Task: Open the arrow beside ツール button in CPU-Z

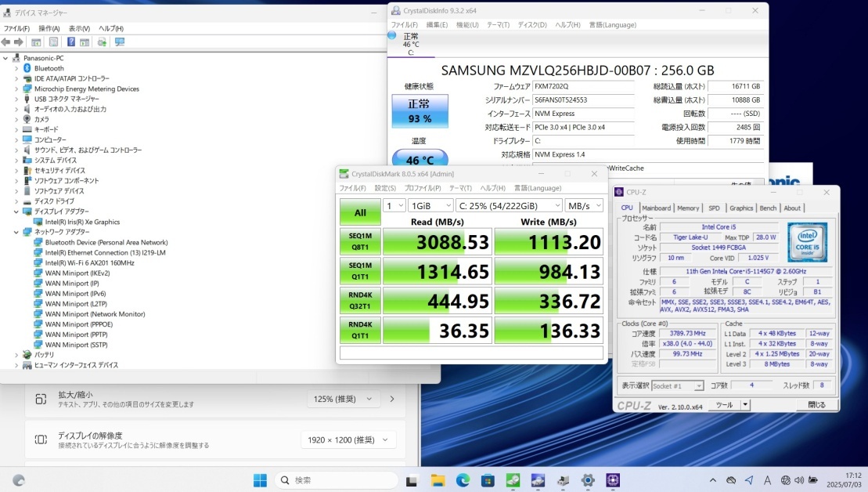Action: pos(745,405)
